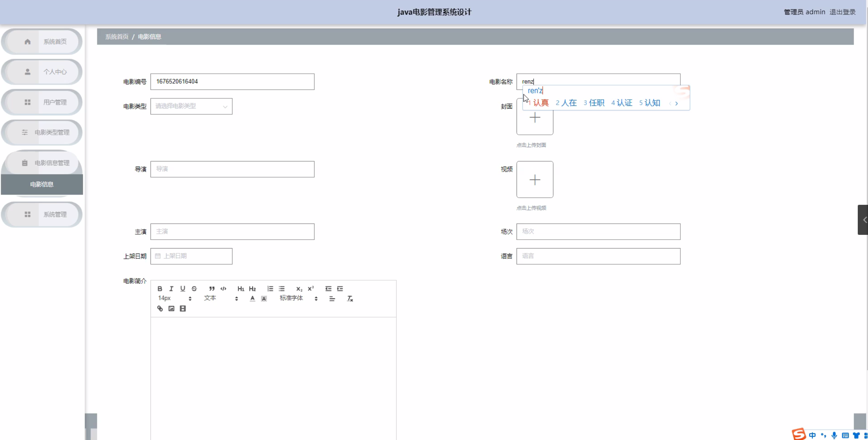Click the 退出登录 logout link
Image resolution: width=868 pixels, height=440 pixels.
click(843, 12)
